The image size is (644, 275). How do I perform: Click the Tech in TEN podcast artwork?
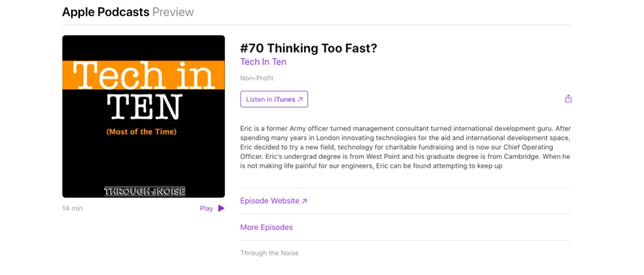[143, 116]
